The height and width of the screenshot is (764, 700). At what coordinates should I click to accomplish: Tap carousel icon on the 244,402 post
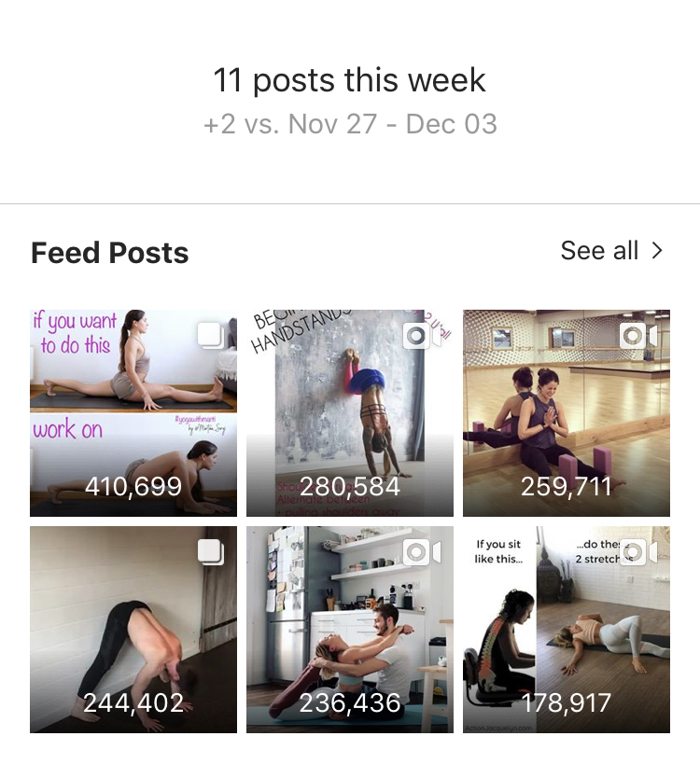(211, 552)
